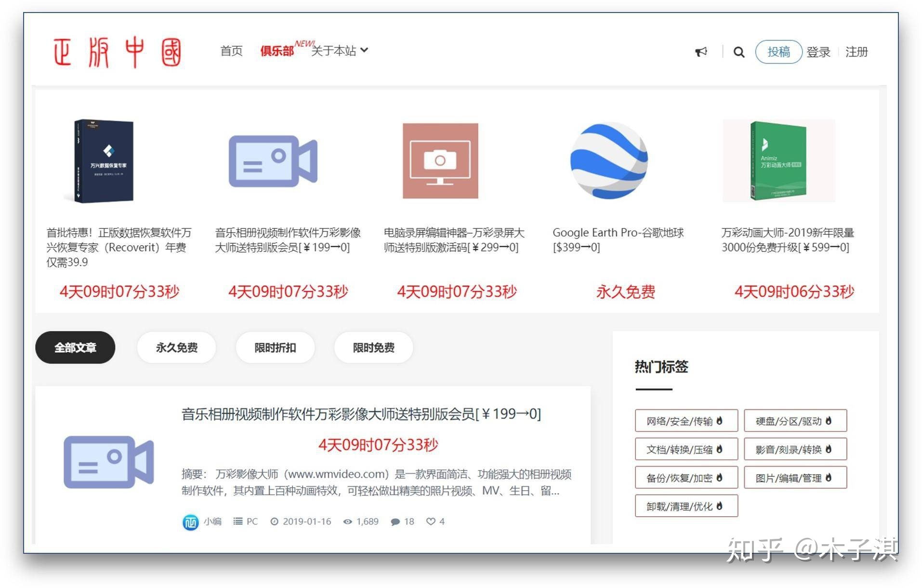Open the 首页 menu item
The image size is (922, 588).
click(x=231, y=51)
